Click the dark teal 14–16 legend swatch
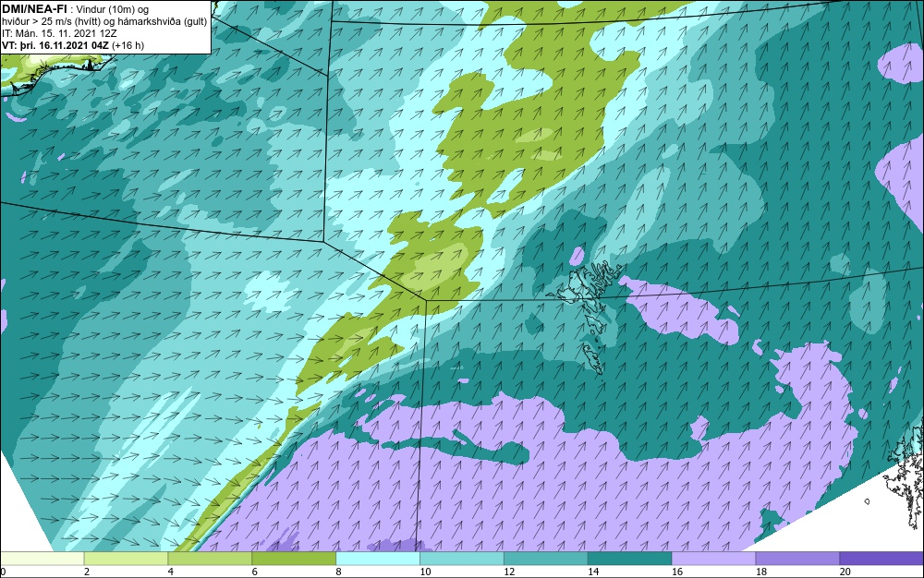Image resolution: width=924 pixels, height=578 pixels. point(629,559)
